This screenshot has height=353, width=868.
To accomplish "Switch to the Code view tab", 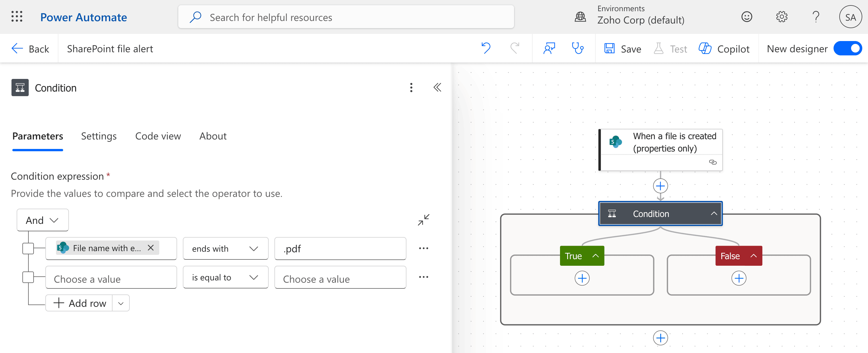I will tap(158, 136).
